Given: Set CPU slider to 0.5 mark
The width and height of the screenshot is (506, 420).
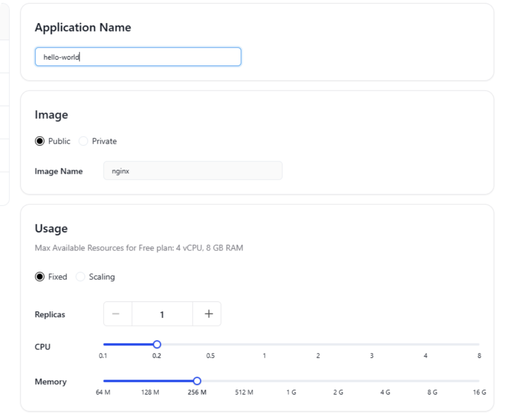Looking at the screenshot, I should (211, 344).
